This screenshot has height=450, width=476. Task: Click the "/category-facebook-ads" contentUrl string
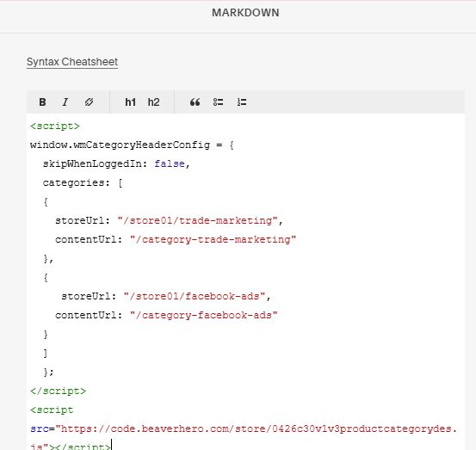tap(203, 315)
